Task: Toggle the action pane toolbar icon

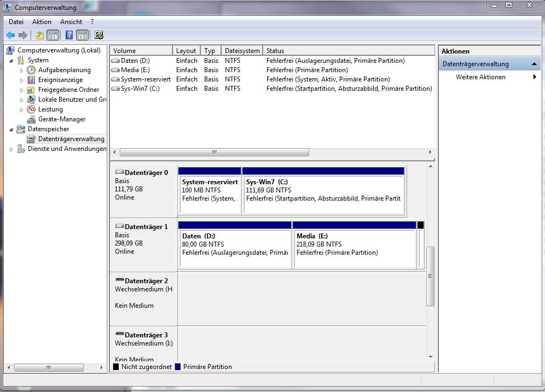Action: tap(82, 35)
